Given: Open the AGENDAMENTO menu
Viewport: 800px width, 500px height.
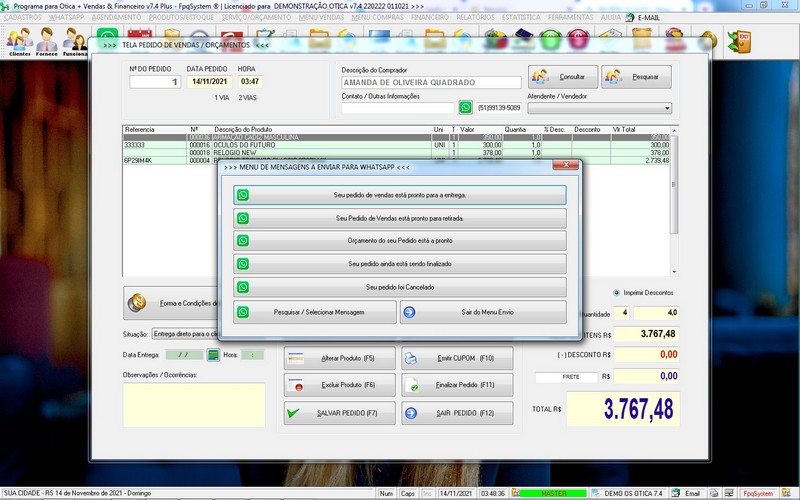Looking at the screenshot, I should pos(116,17).
